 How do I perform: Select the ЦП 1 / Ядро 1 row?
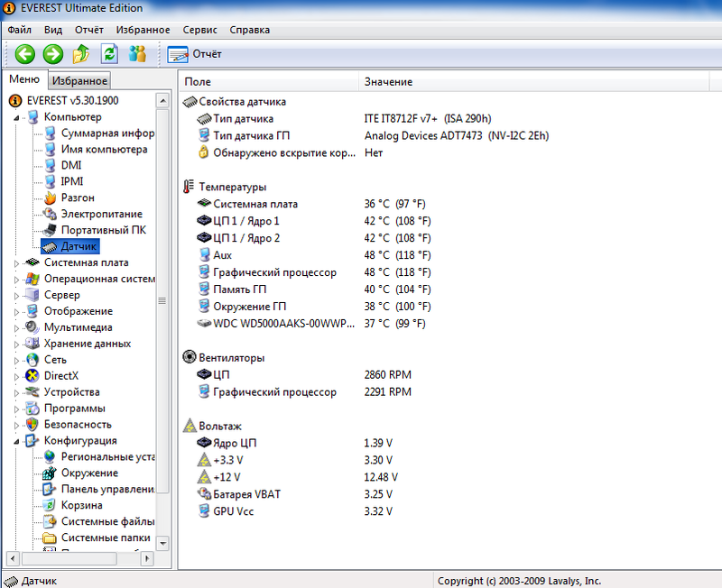tap(314, 221)
